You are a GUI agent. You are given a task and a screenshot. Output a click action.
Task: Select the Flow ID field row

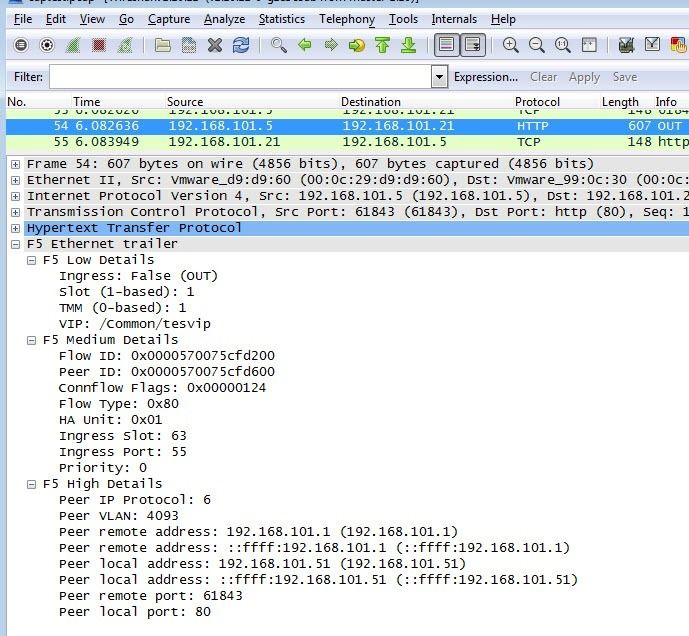(x=167, y=356)
